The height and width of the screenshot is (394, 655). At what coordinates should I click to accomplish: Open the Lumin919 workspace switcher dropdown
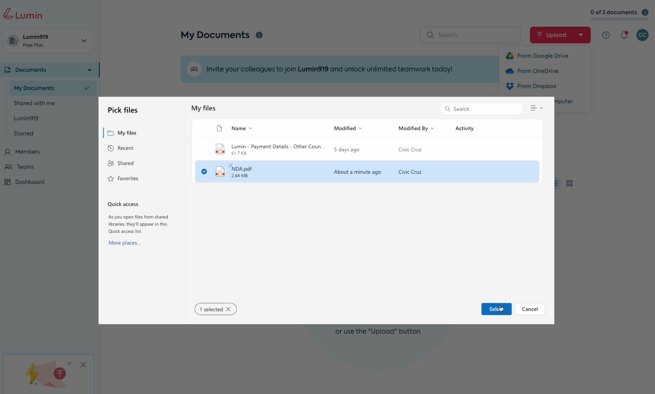tap(48, 41)
